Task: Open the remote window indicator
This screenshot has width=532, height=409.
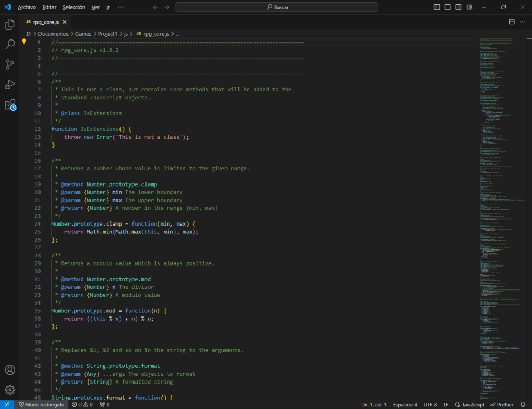Action: pyautogui.click(x=7, y=405)
